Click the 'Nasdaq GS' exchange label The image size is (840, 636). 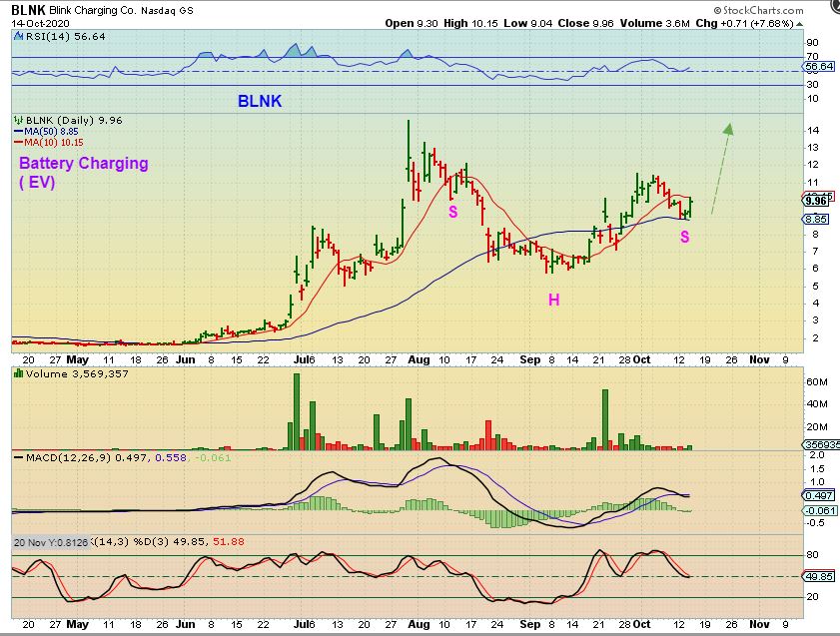coord(167,10)
